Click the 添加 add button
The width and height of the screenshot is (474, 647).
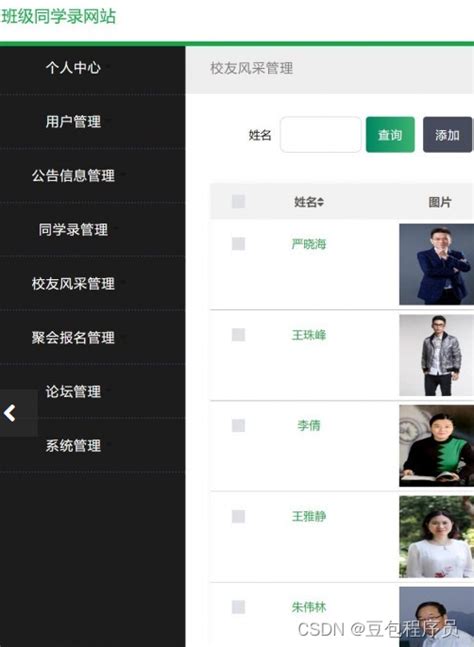click(x=448, y=135)
